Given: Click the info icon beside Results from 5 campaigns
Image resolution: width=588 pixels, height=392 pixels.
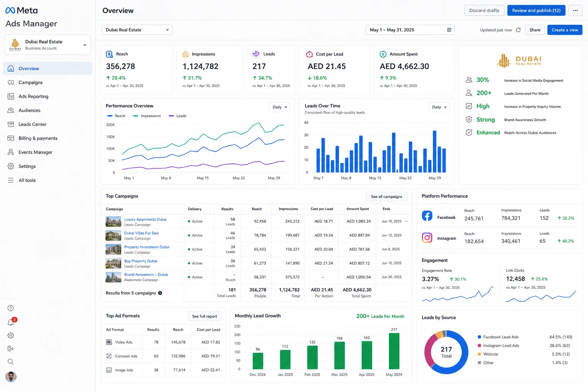Looking at the screenshot, I should [x=160, y=293].
